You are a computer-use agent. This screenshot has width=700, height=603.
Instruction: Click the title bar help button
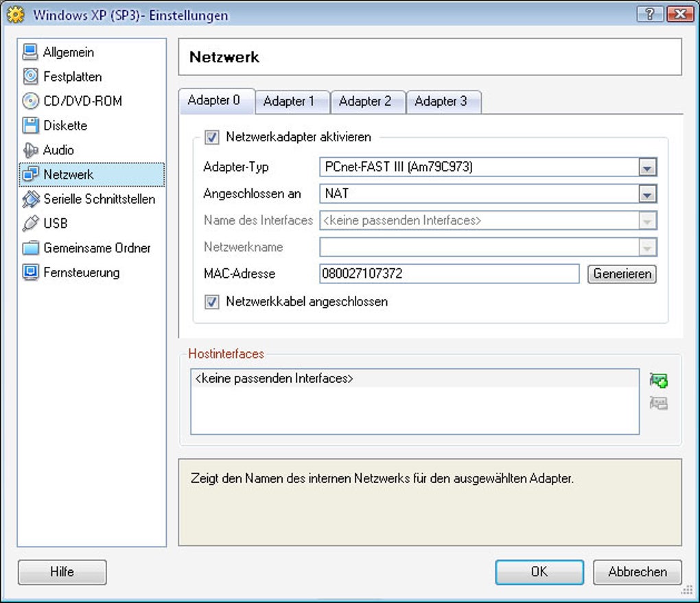[x=649, y=14]
